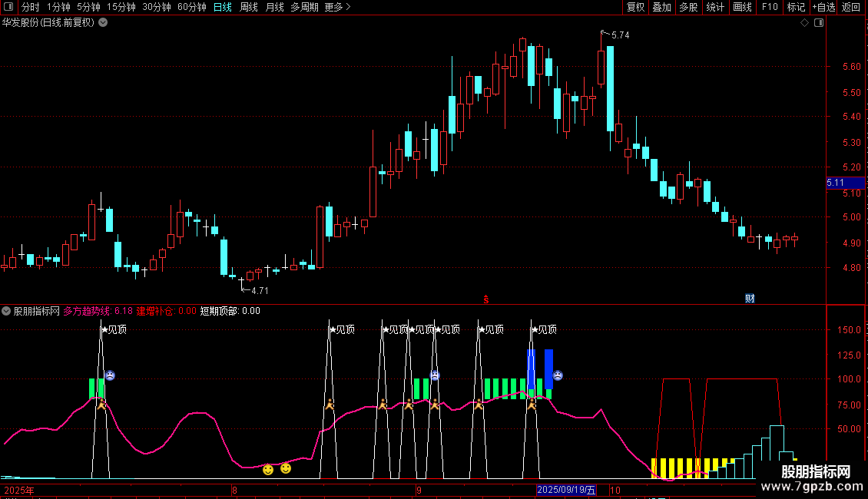Click the 2025/09/19 date label
The height and width of the screenshot is (499, 868).
pyautogui.click(x=566, y=490)
